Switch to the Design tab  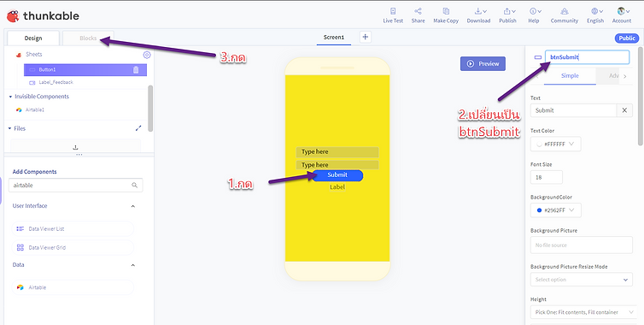click(33, 38)
